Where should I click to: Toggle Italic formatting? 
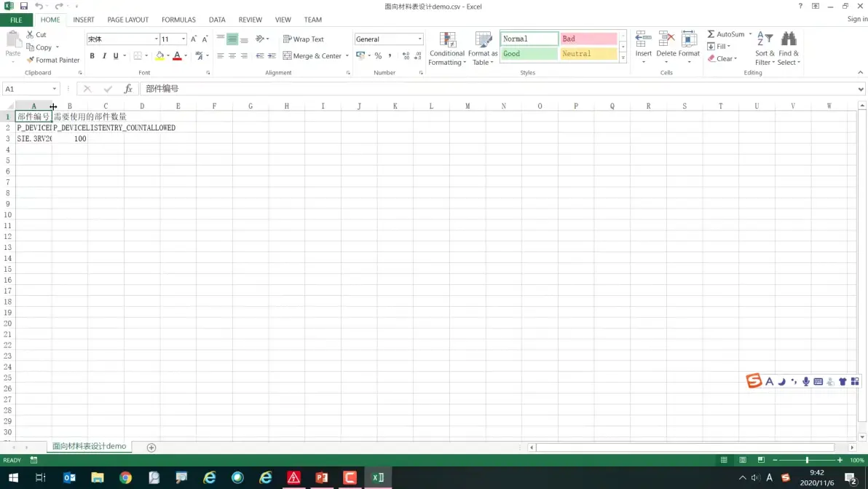104,56
